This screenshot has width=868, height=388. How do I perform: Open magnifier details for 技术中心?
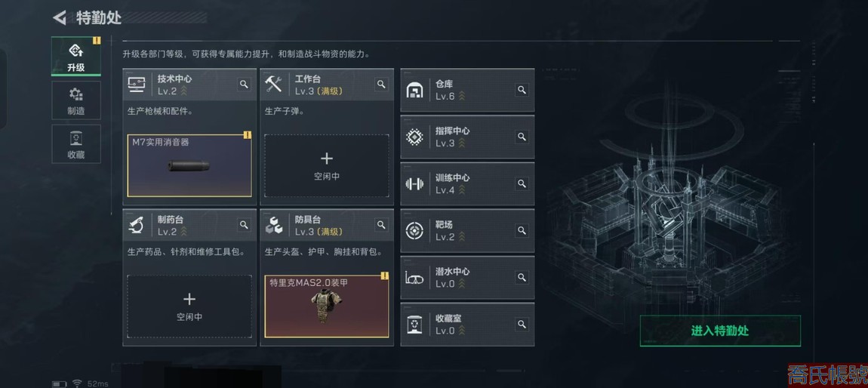244,84
